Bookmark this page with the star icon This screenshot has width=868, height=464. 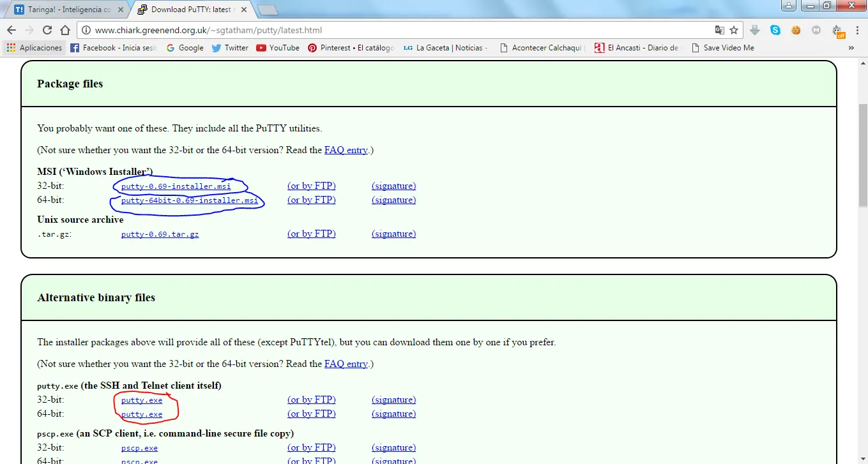734,30
